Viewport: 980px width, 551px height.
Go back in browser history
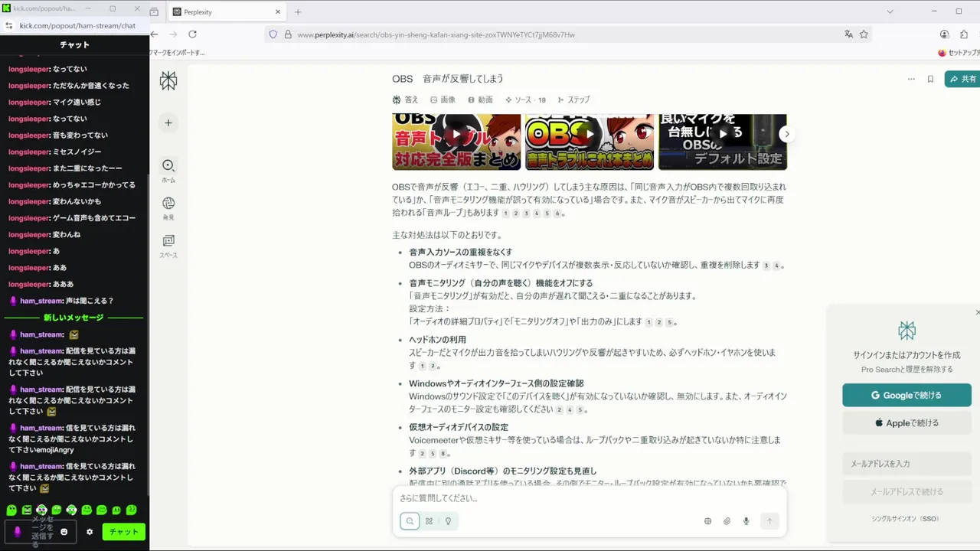point(154,34)
